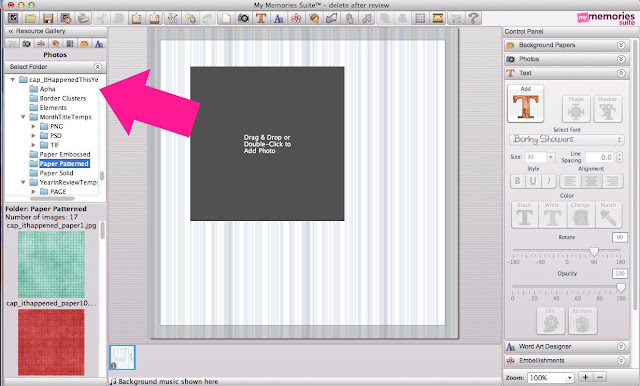Click the Black text color button
Image resolution: width=640 pixels, height=386 pixels.
pos(525,215)
